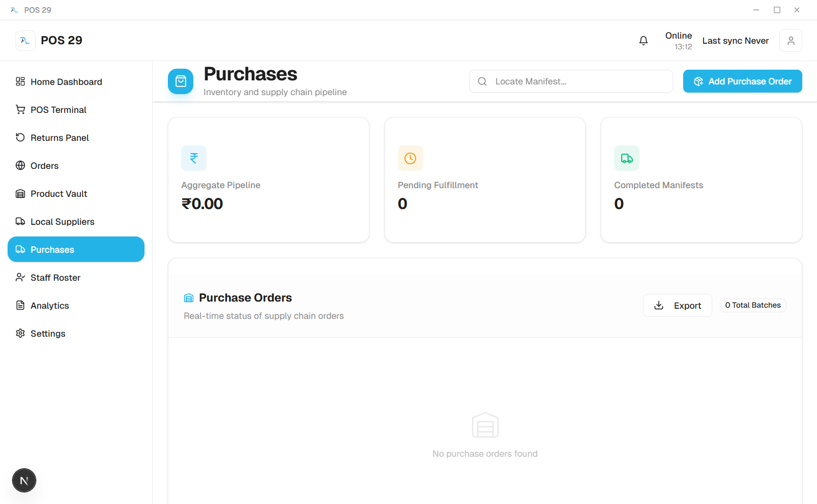817x504 pixels.
Task: Open the notifications bell
Action: (644, 41)
